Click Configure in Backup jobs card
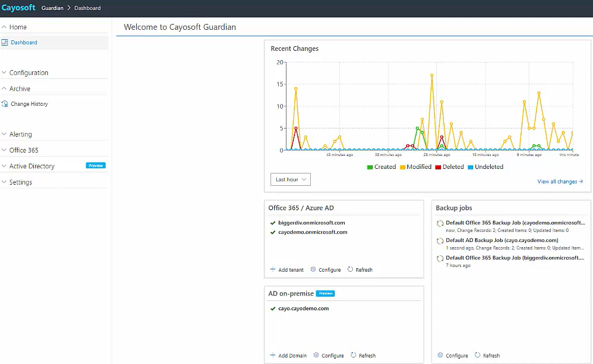The width and height of the screenshot is (593, 364). coord(453,356)
